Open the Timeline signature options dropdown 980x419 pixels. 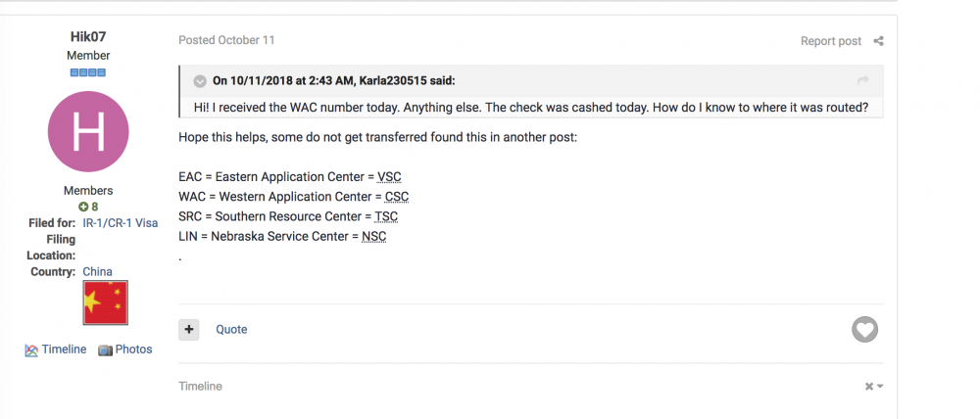pyautogui.click(x=874, y=387)
